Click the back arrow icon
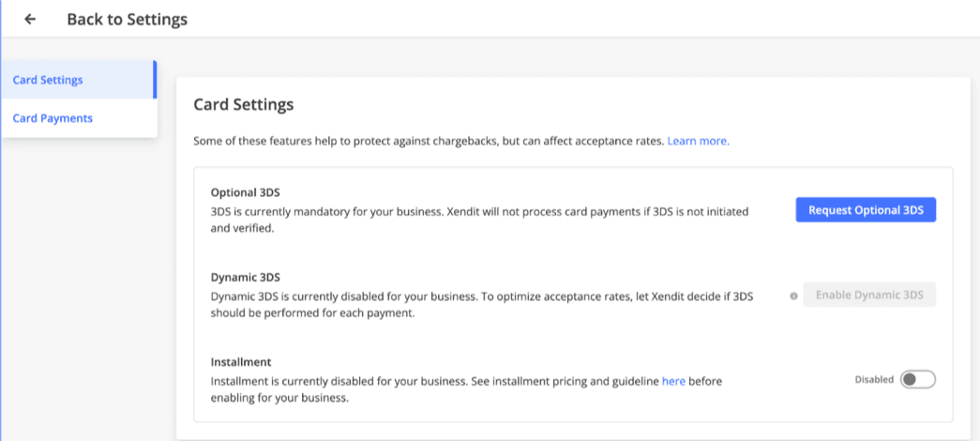This screenshot has height=441, width=980. pyautogui.click(x=30, y=20)
